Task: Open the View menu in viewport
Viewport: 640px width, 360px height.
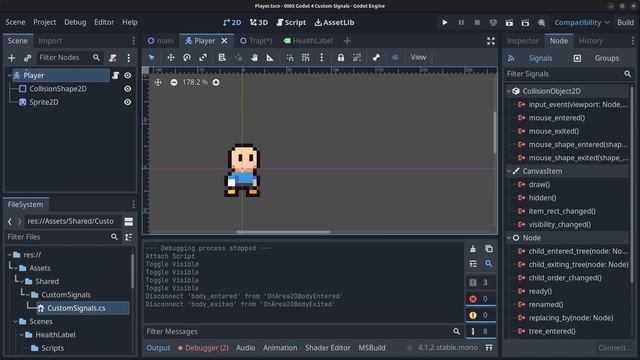Action: (418, 58)
